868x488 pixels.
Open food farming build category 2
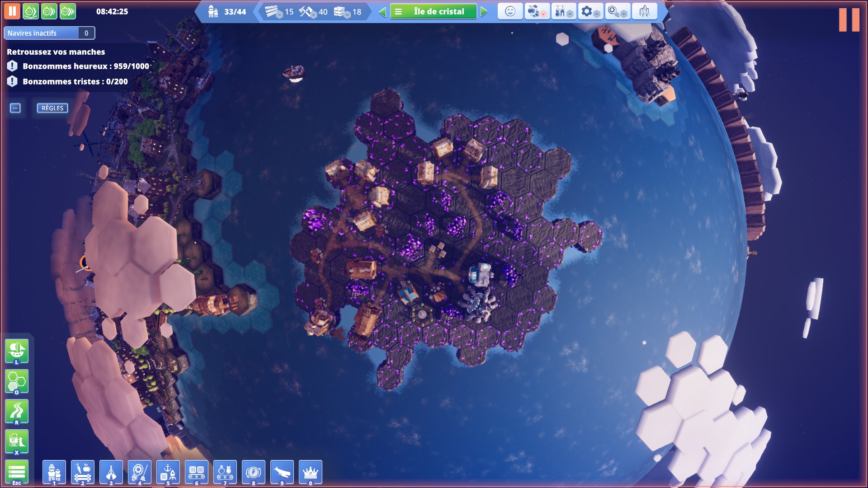(83, 473)
